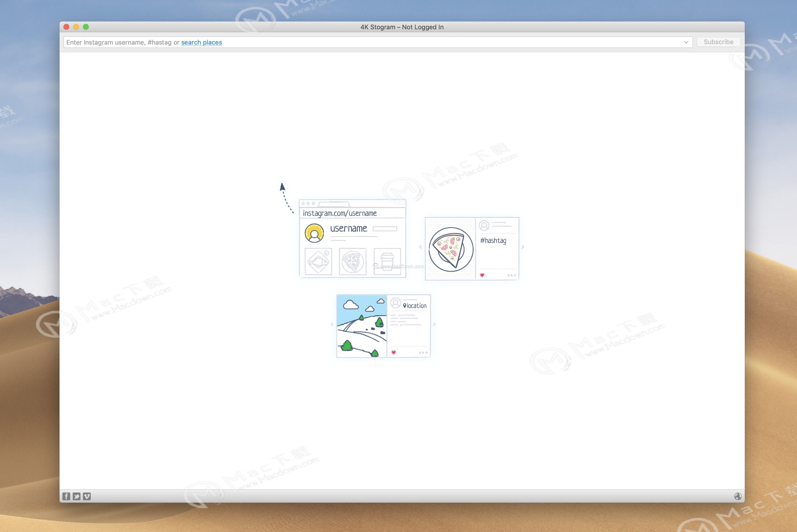Open the Vimeo icon in status bar

pos(87,496)
